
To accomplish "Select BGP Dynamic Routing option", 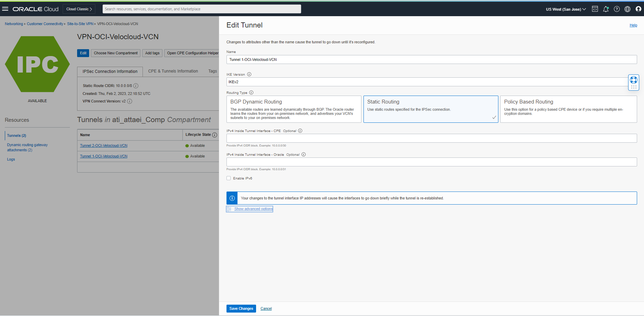I will (x=294, y=109).
